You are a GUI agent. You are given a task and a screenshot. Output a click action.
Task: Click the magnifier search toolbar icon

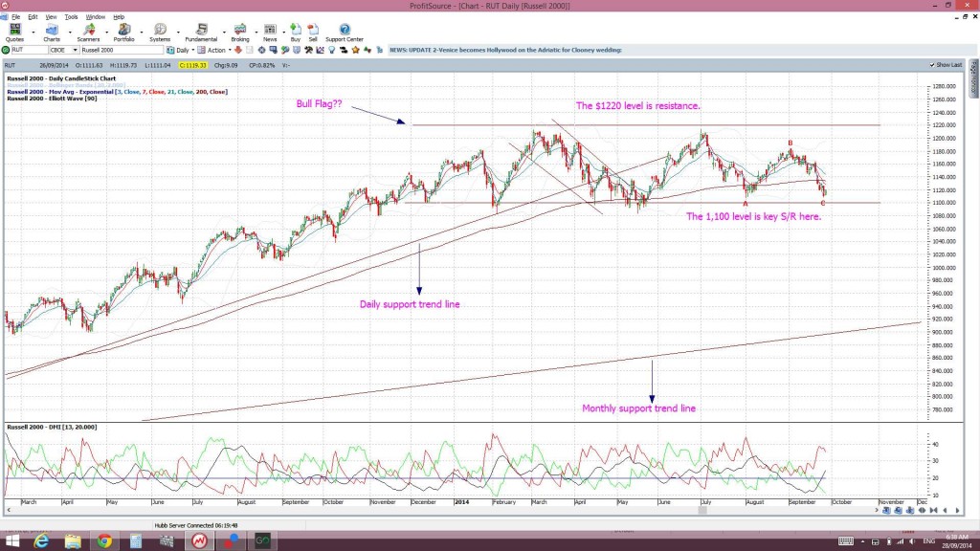[x=285, y=50]
